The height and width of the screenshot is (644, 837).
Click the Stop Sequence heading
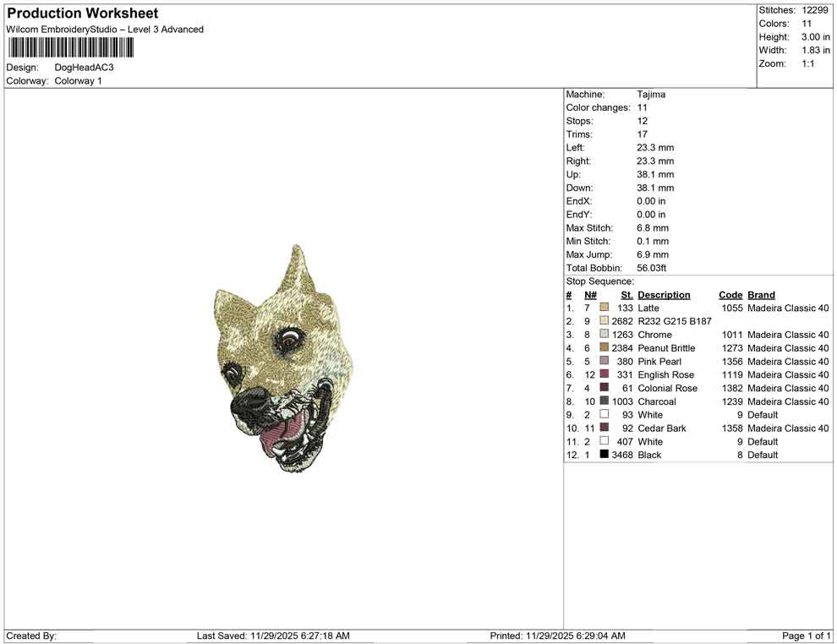[x=600, y=281]
